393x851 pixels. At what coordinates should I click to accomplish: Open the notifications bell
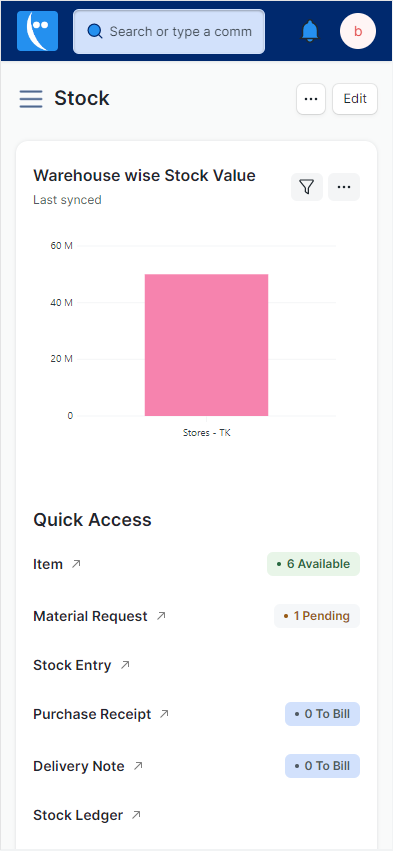click(310, 31)
